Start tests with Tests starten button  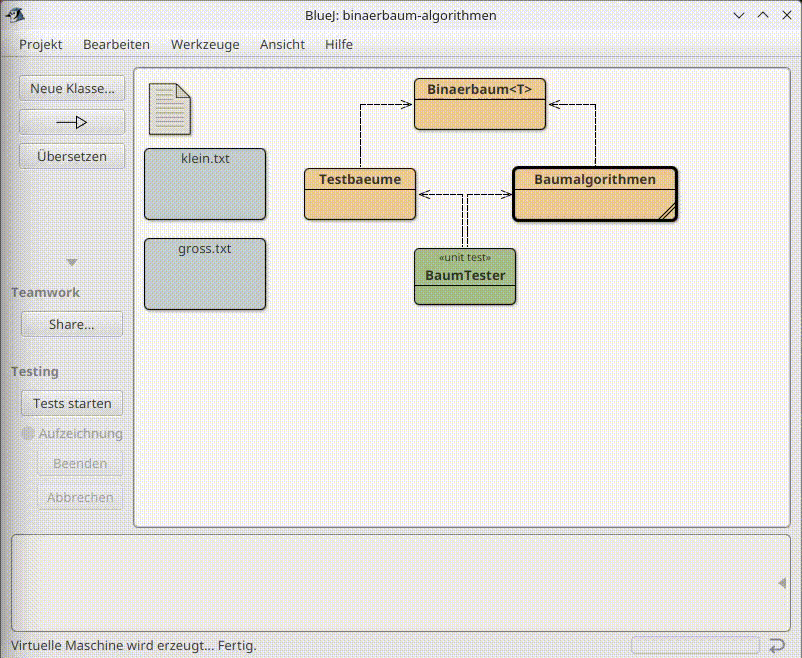click(72, 403)
